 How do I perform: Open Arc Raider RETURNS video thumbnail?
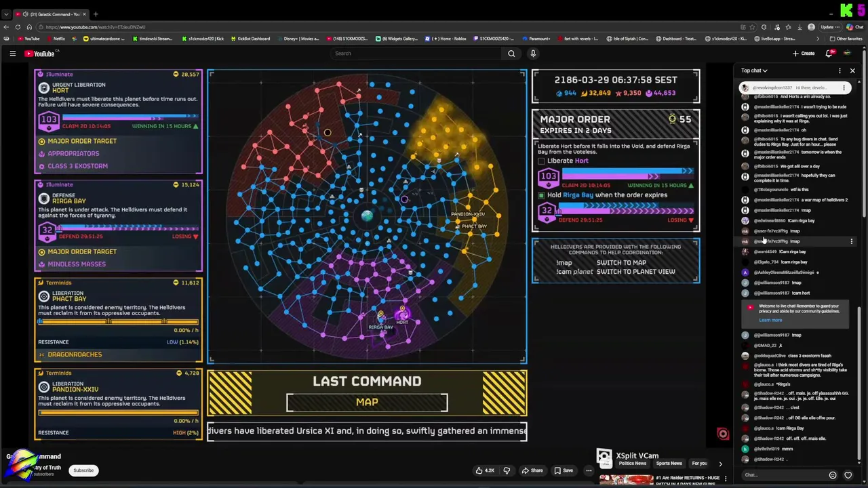click(627, 480)
